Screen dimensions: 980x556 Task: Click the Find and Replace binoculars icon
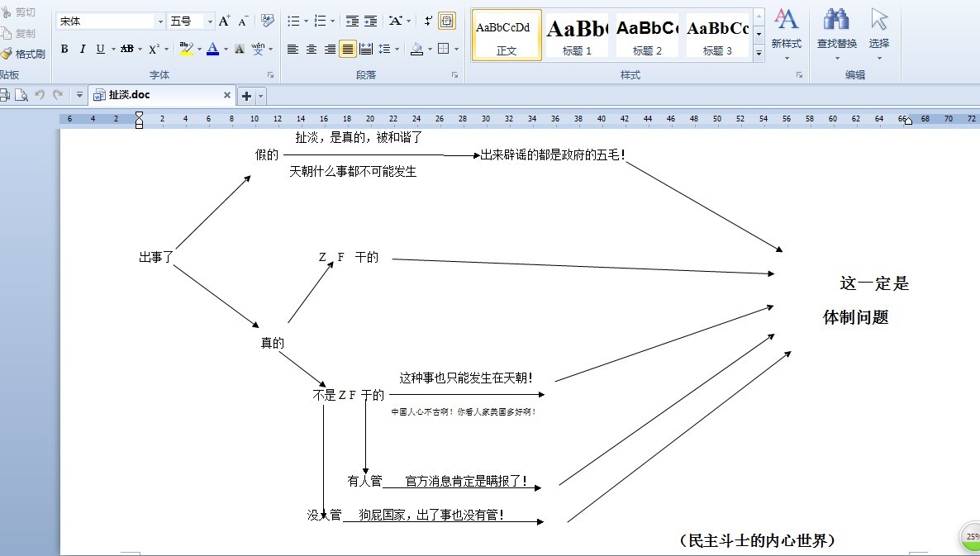coord(836,20)
